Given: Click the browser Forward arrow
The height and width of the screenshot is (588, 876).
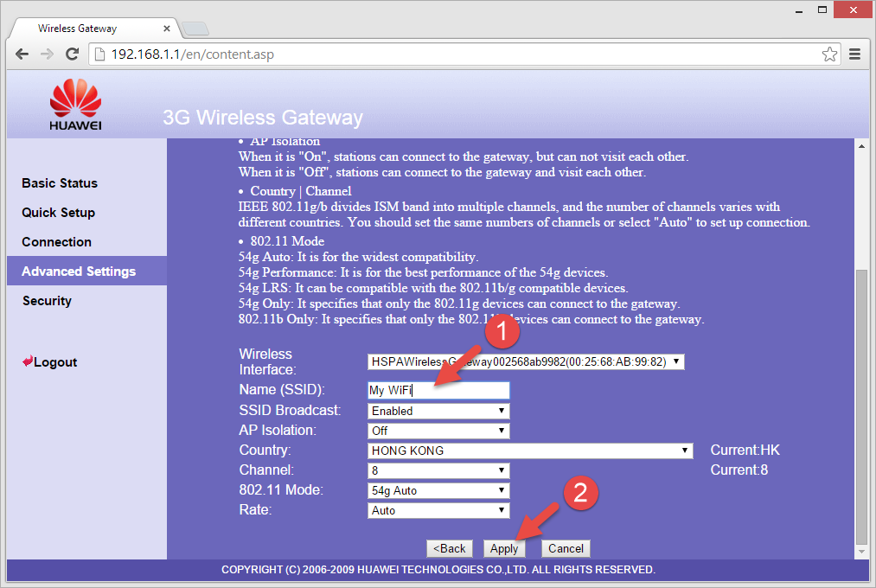Looking at the screenshot, I should [47, 54].
